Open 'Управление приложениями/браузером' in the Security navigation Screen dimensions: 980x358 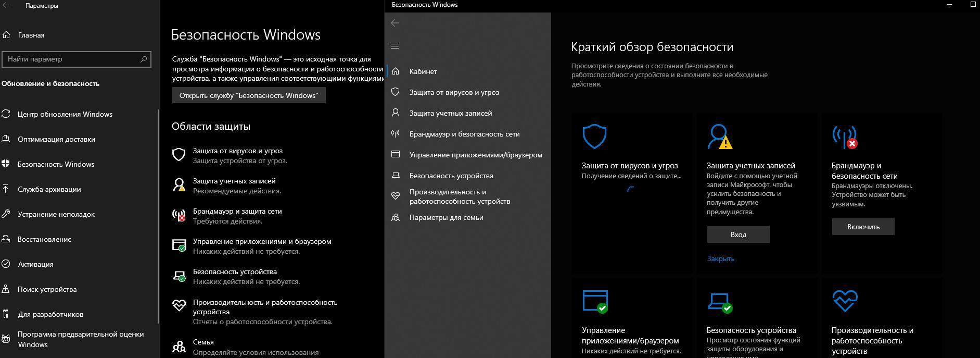point(476,155)
